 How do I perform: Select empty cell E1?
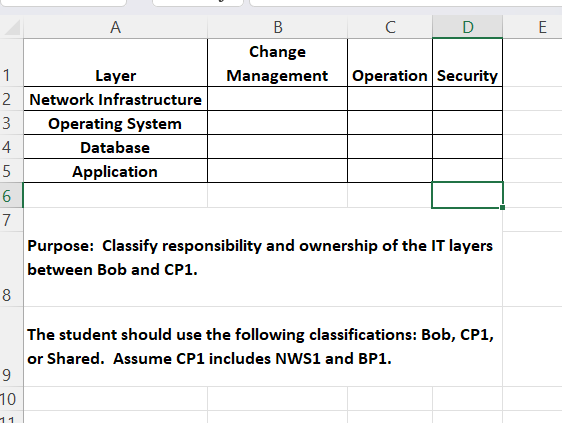(x=533, y=62)
